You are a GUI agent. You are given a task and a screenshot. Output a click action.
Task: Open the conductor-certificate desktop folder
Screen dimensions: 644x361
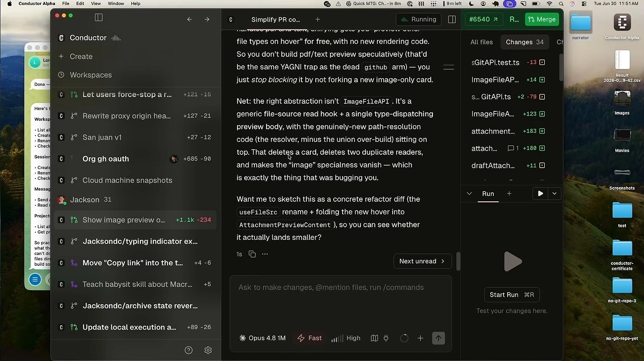click(x=622, y=255)
